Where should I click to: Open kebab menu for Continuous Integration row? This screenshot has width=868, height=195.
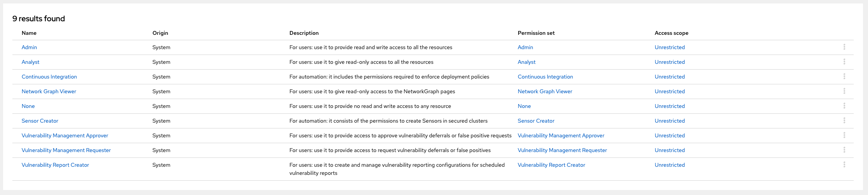coord(844,77)
